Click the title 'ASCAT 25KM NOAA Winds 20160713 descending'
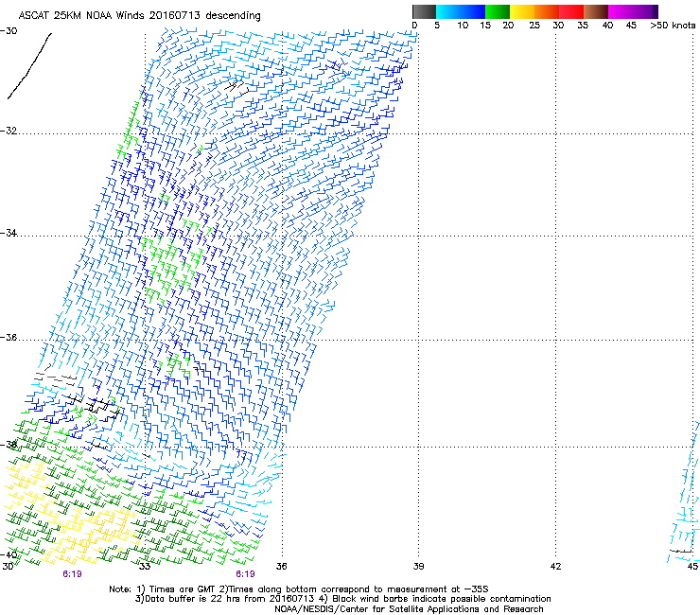Viewport: 700px width, 615px height. pyautogui.click(x=139, y=16)
